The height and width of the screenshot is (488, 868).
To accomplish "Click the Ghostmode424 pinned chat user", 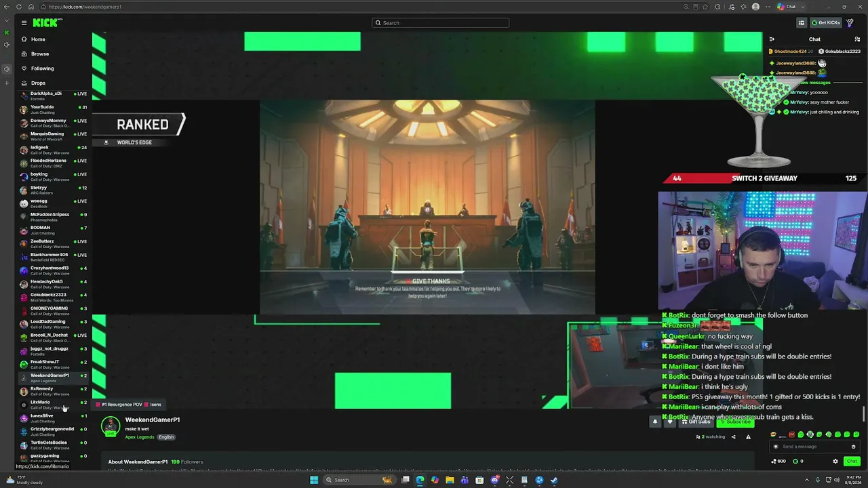I will pos(790,52).
